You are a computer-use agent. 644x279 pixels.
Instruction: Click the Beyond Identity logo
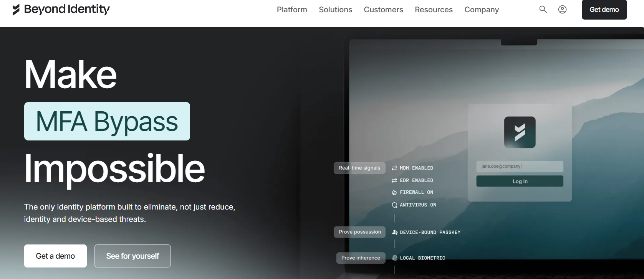pos(61,10)
